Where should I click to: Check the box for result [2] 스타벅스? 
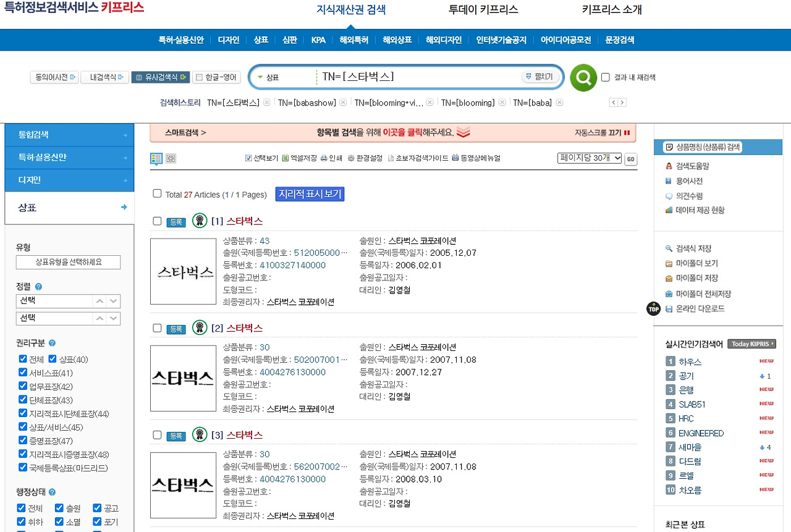[x=157, y=328]
